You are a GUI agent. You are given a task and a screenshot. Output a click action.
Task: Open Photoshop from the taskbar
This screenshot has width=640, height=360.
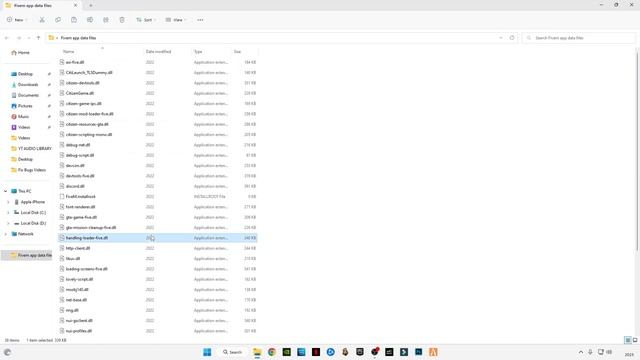click(419, 352)
